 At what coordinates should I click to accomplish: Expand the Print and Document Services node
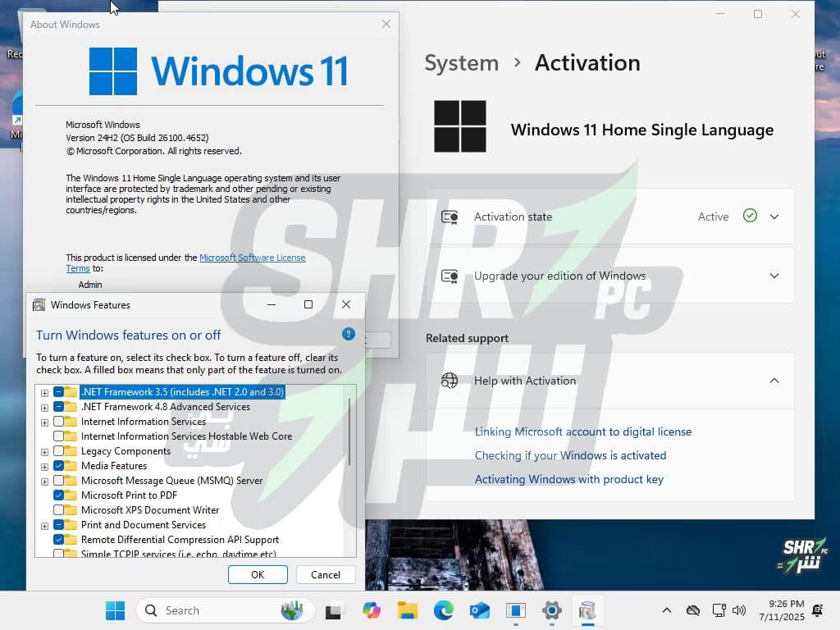coord(44,526)
